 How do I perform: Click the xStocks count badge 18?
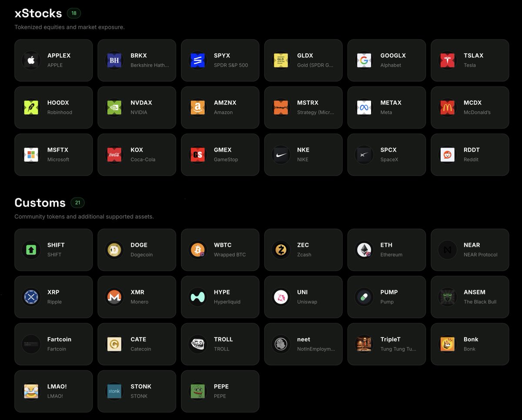(x=74, y=13)
